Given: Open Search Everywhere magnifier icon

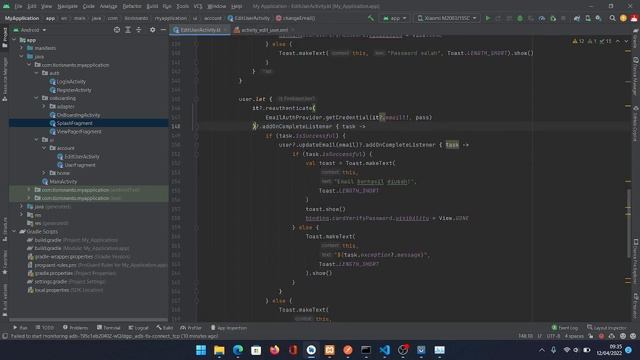Looking at the screenshot, I should tap(612, 18).
